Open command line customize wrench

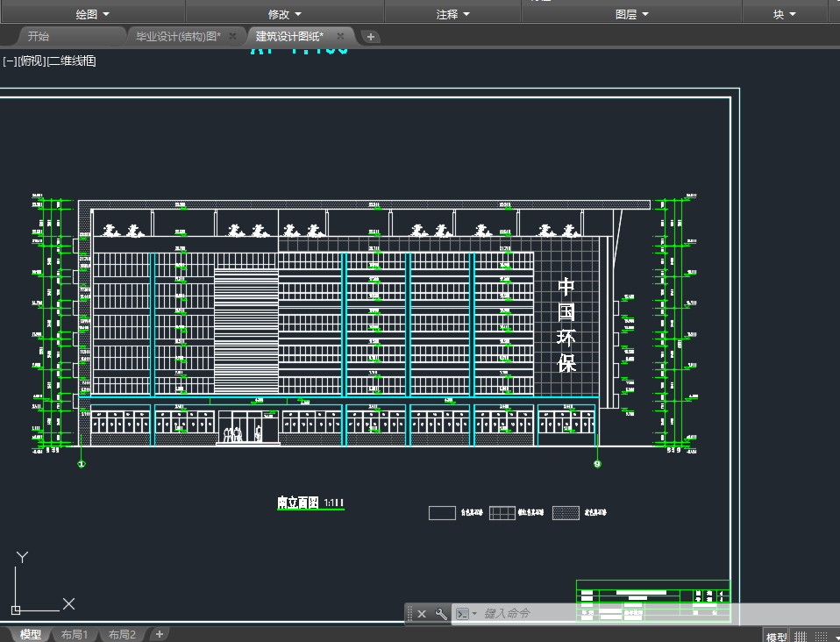[x=441, y=614]
